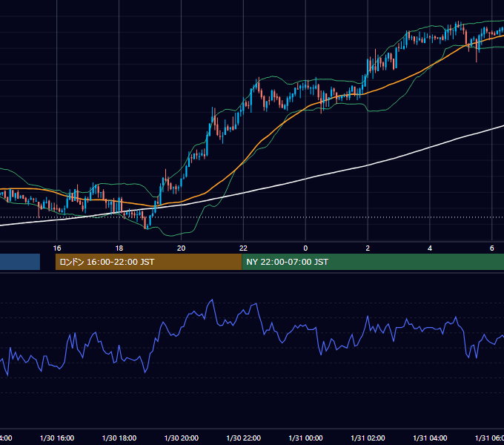Select the NY 22:00-07:00 JST session bar
Image resolution: width=504 pixels, height=445 pixels.
pyautogui.click(x=373, y=262)
